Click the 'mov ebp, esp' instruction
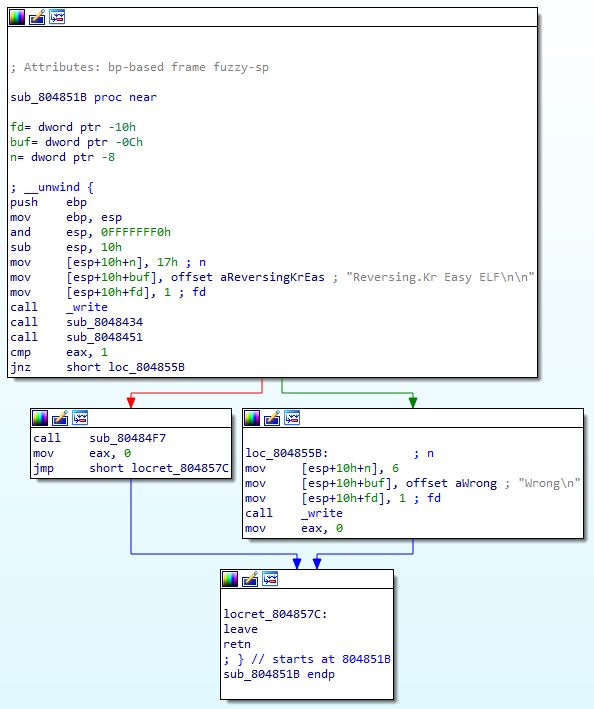The image size is (594, 709). pyautogui.click(x=66, y=217)
